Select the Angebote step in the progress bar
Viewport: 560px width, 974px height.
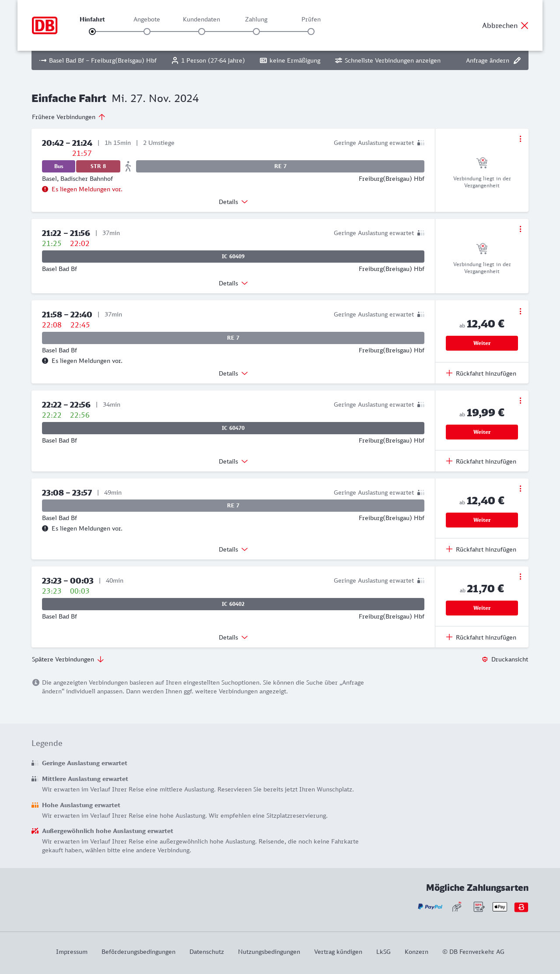click(147, 32)
